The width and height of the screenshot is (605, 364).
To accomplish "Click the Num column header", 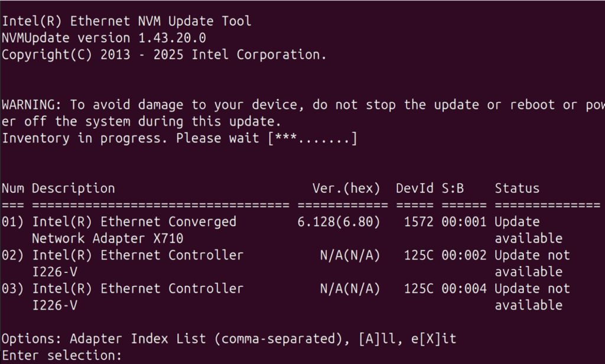I will tap(13, 188).
